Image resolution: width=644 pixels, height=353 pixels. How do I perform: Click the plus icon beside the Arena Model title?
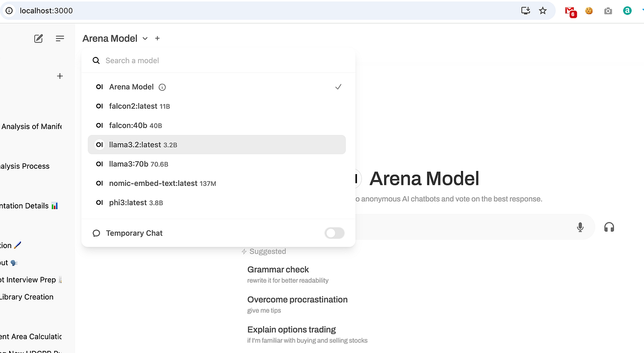pyautogui.click(x=157, y=38)
